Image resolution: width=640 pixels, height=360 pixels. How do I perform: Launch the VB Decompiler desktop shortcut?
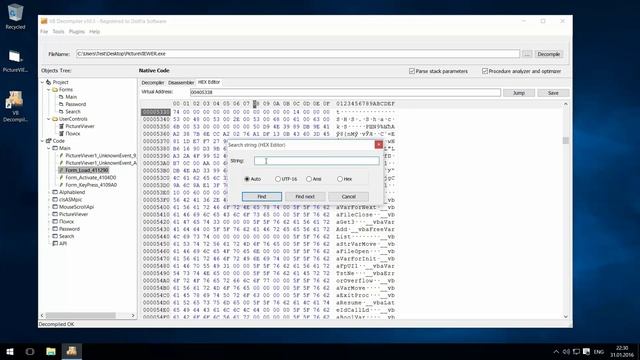[x=15, y=100]
